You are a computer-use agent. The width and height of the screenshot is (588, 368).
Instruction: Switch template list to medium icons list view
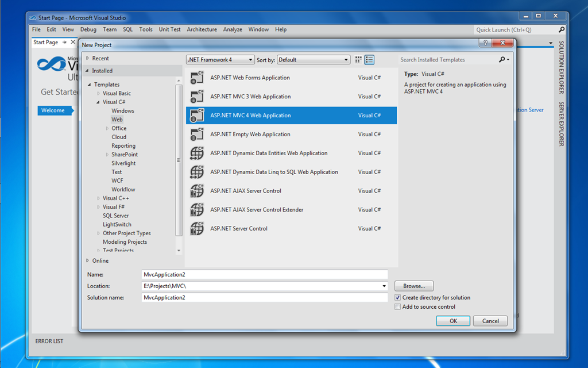click(x=369, y=60)
